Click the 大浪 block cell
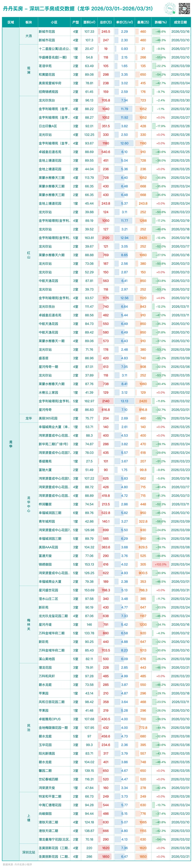The height and width of the screenshot is (868, 193). [x=29, y=36]
